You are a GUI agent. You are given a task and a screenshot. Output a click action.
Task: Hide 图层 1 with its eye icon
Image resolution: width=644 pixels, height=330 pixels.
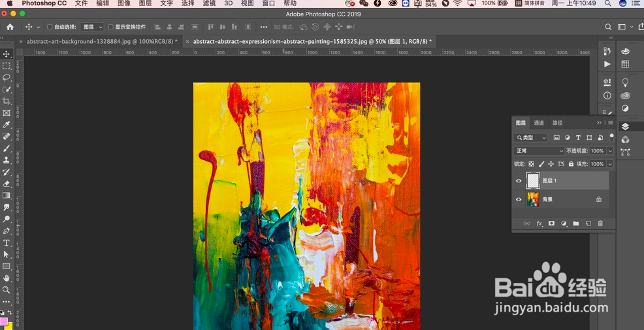tap(519, 181)
